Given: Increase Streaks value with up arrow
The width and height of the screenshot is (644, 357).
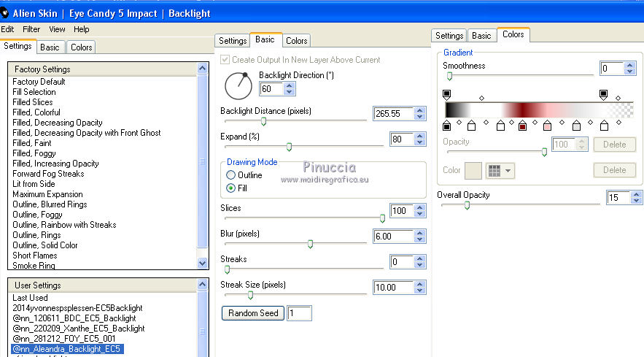Looking at the screenshot, I should 419,258.
